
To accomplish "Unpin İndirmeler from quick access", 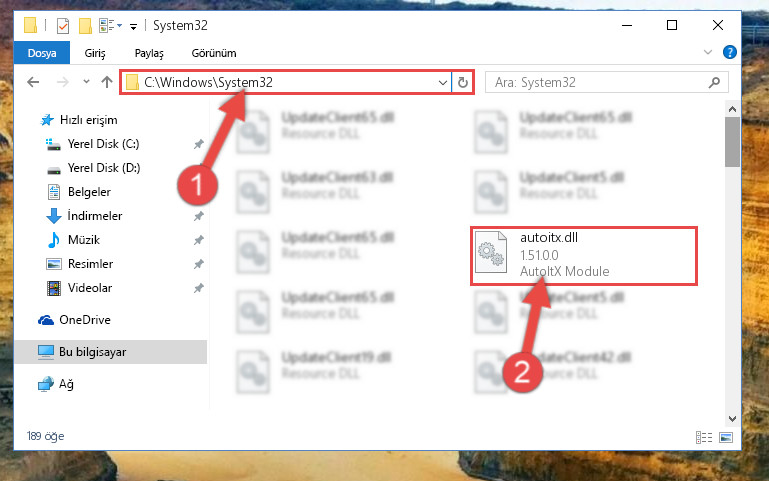I will [198, 216].
